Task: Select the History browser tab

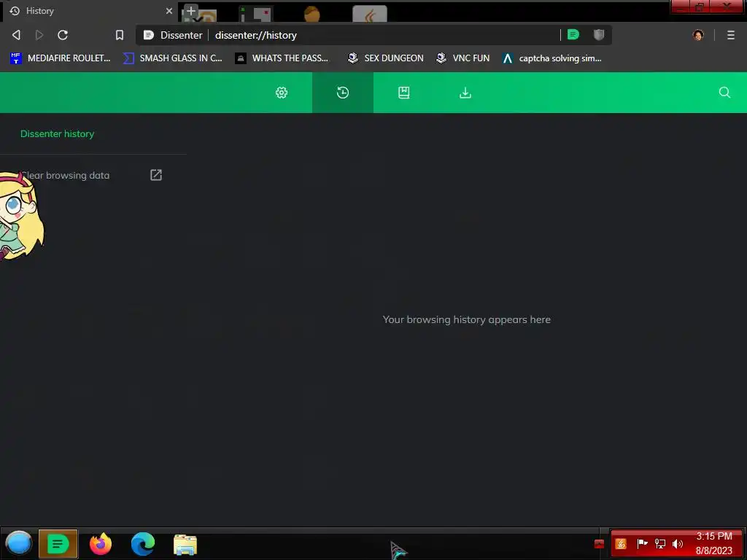Action: point(90,11)
